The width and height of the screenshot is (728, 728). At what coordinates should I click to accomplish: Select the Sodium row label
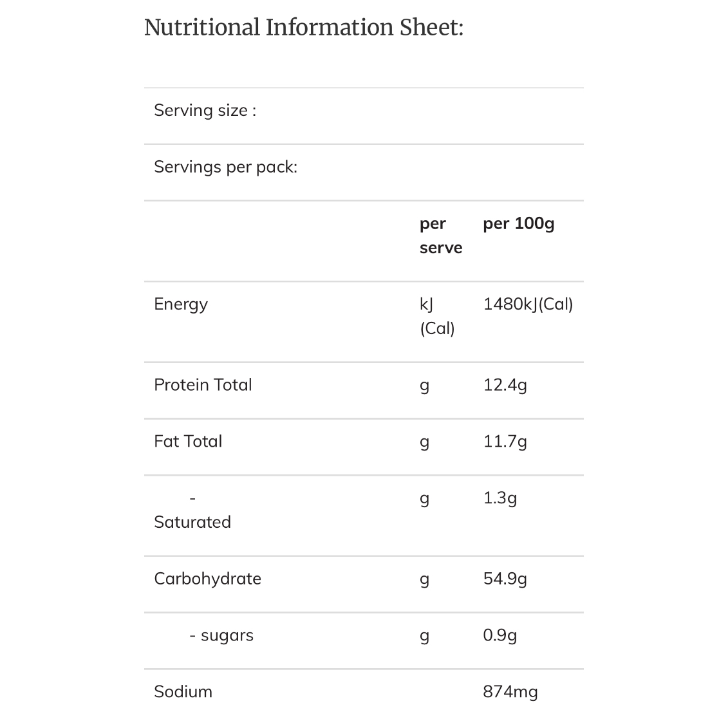pyautogui.click(x=183, y=692)
